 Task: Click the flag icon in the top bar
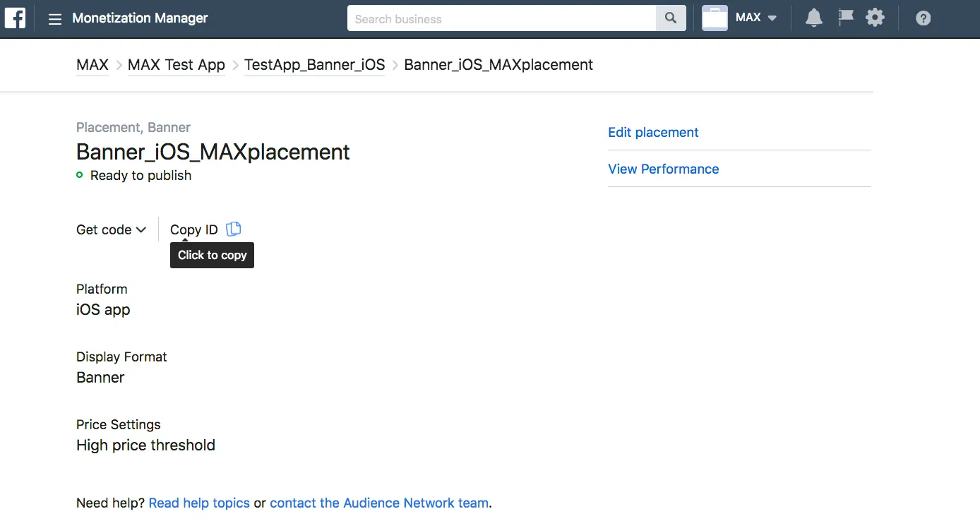pyautogui.click(x=845, y=18)
